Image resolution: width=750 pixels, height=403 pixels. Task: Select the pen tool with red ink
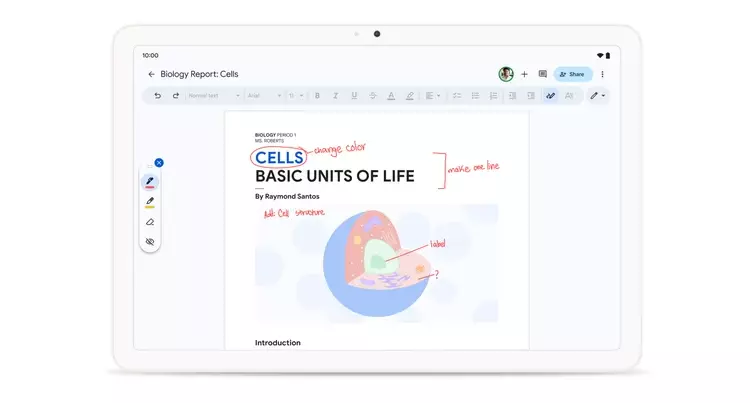(x=150, y=182)
